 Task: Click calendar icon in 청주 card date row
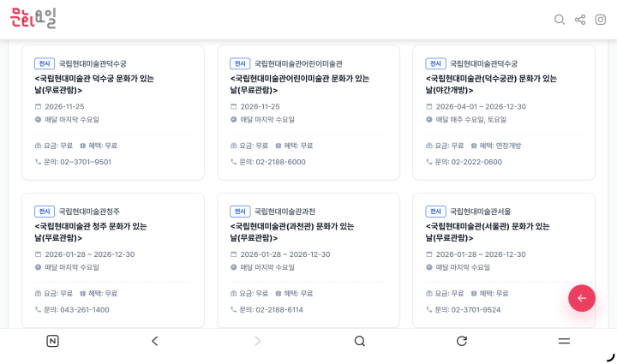click(39, 254)
